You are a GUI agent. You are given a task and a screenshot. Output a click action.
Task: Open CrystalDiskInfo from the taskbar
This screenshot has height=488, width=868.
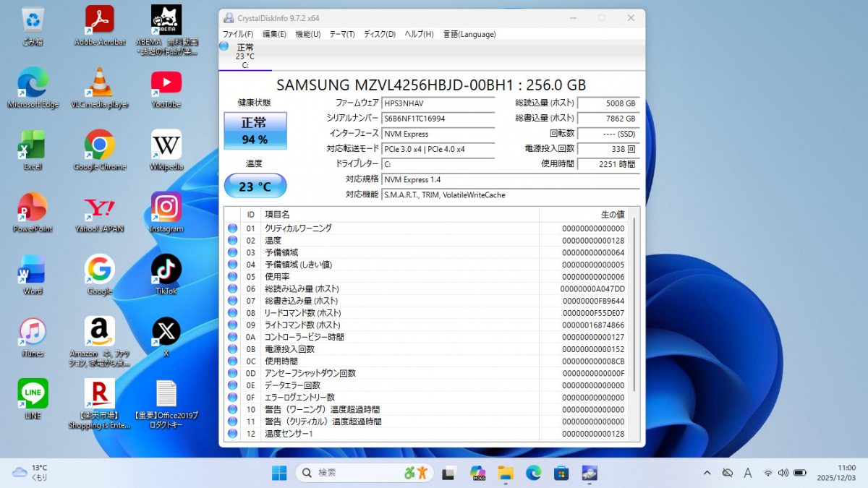tap(590, 473)
